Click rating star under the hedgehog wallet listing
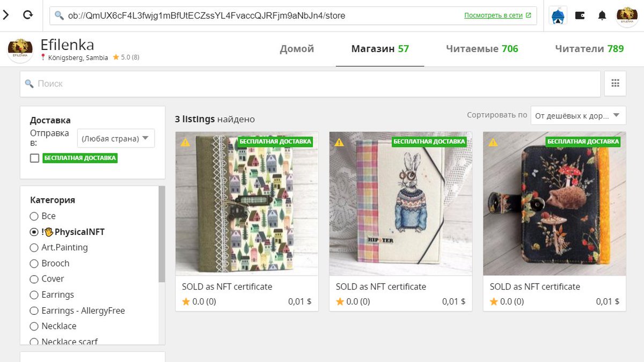This screenshot has width=644, height=362. [x=494, y=301]
